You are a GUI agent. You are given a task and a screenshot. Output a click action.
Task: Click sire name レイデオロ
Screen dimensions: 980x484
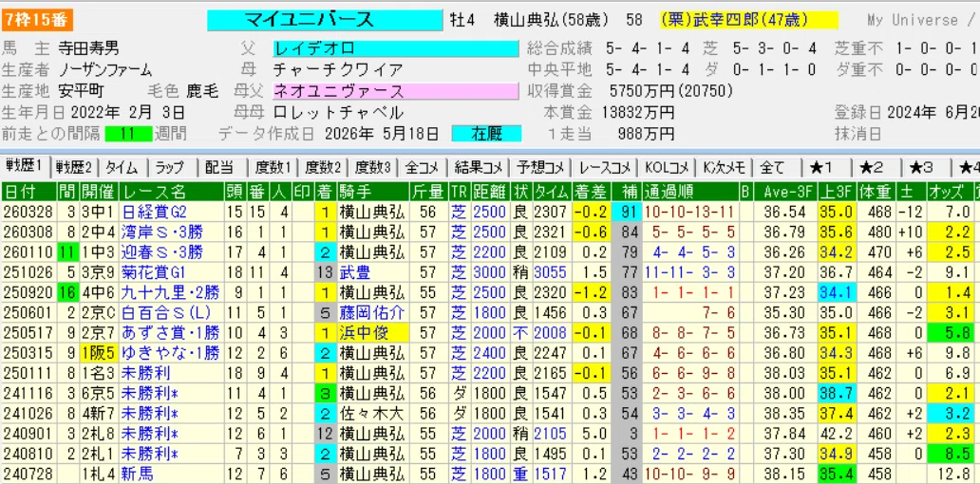(x=396, y=48)
